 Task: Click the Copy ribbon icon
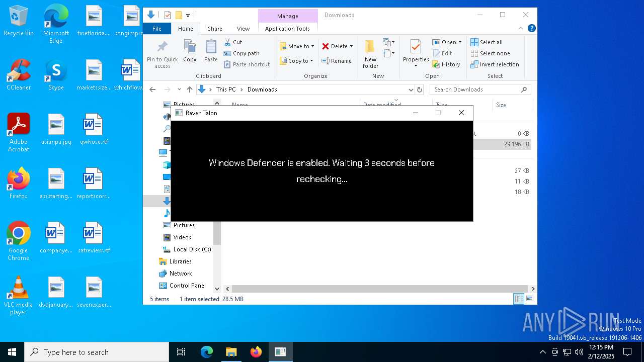[x=190, y=51]
